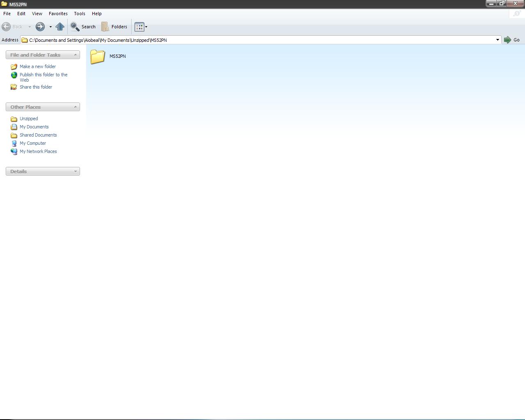Screen dimensions: 525x420
Task: Toggle the Folders pane button
Action: pos(114,27)
